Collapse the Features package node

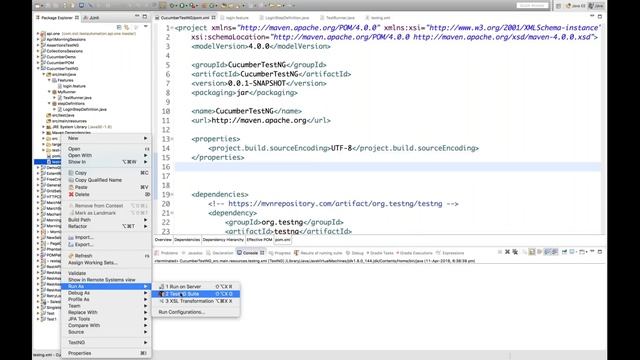coord(49,80)
